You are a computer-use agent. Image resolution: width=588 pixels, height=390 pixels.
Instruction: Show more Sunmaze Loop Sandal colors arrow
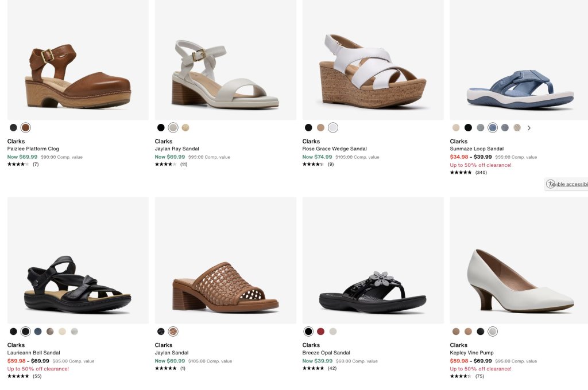point(529,128)
